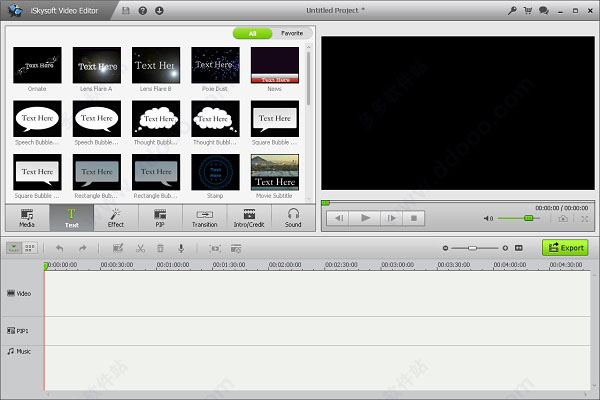Click the next frame button

pyautogui.click(x=391, y=218)
